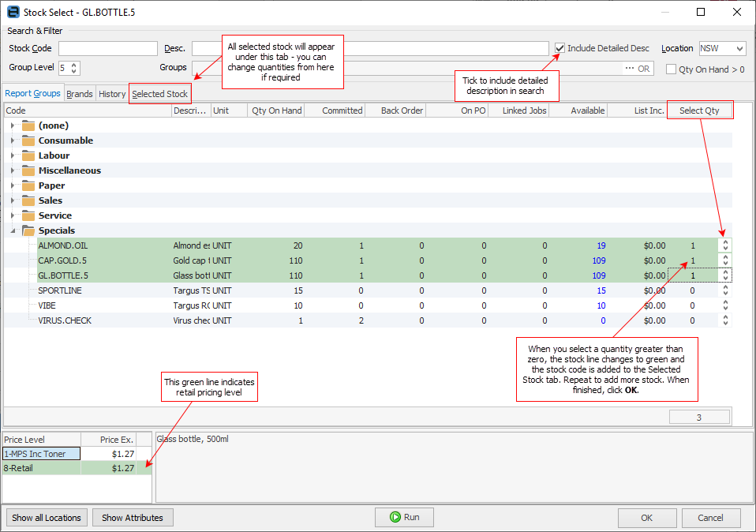
Task: Open the Brands tab
Action: coord(79,94)
